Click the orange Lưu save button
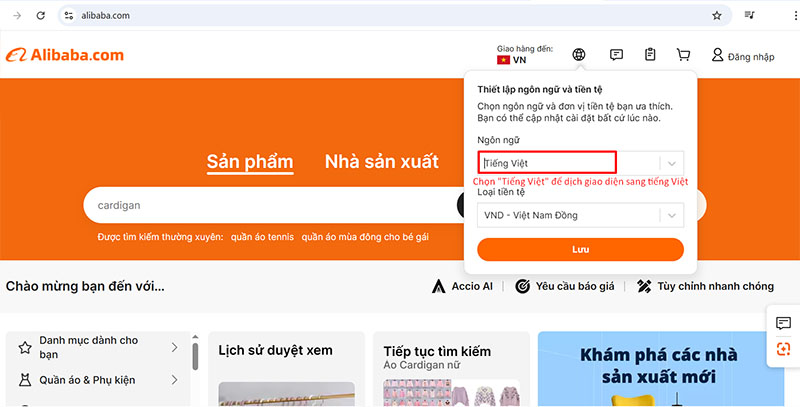Screen dimensions: 800x407 pos(580,249)
